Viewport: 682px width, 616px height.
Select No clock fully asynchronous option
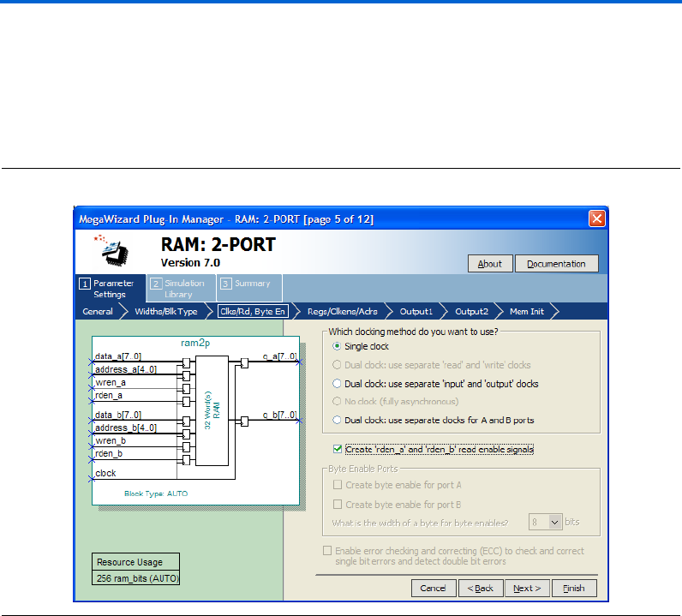click(337, 402)
